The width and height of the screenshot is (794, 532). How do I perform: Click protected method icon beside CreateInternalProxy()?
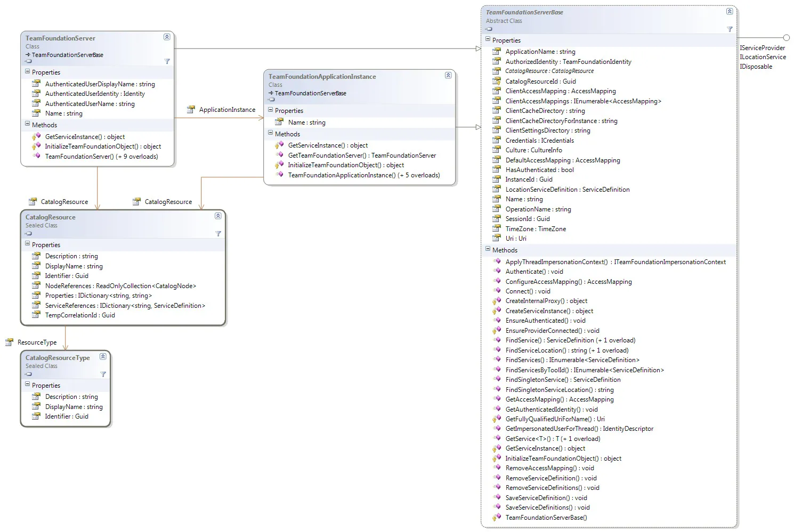497,301
